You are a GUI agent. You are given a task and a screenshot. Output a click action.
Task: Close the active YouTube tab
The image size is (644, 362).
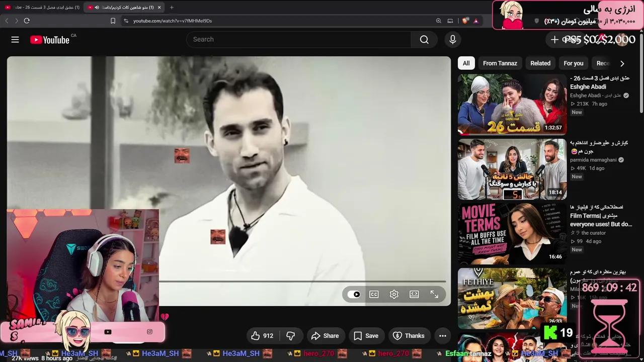pos(159,8)
